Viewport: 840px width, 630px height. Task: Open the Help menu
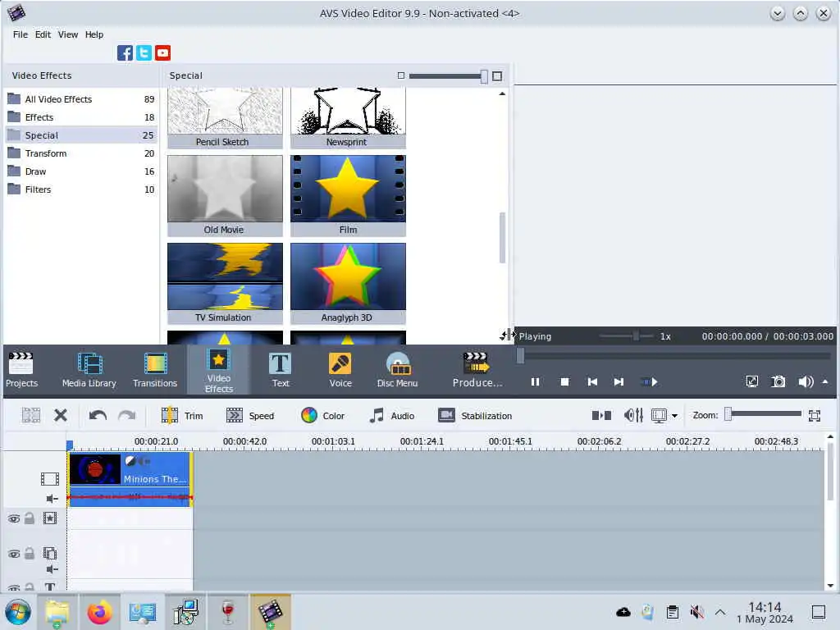click(x=94, y=34)
